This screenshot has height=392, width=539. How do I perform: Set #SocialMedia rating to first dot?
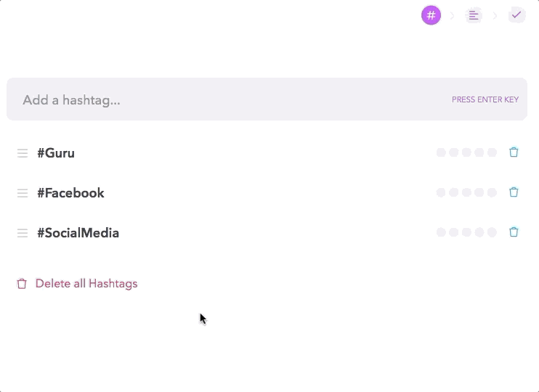[441, 232]
